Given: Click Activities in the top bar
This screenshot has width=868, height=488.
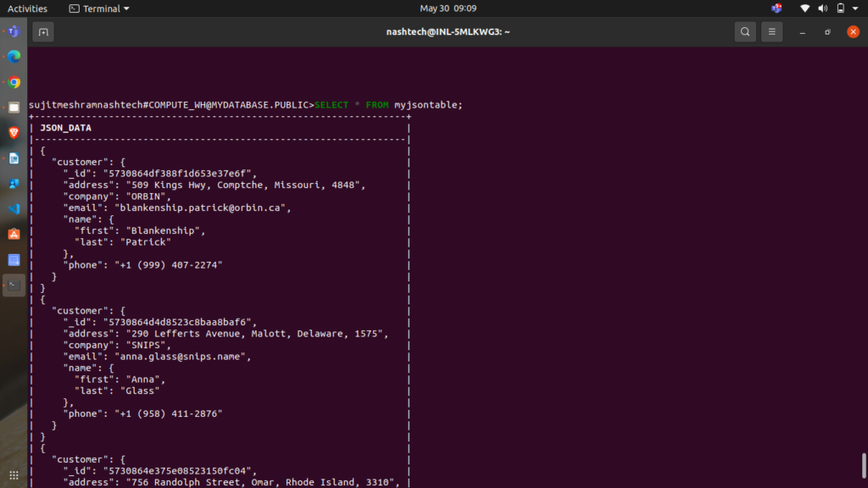Looking at the screenshot, I should pos(27,8).
